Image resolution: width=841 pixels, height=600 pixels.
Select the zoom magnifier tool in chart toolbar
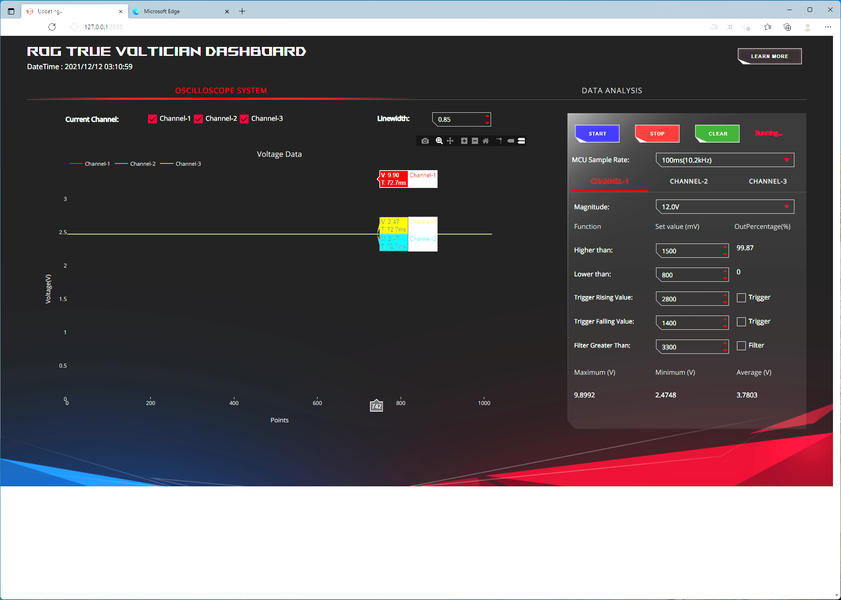click(439, 141)
